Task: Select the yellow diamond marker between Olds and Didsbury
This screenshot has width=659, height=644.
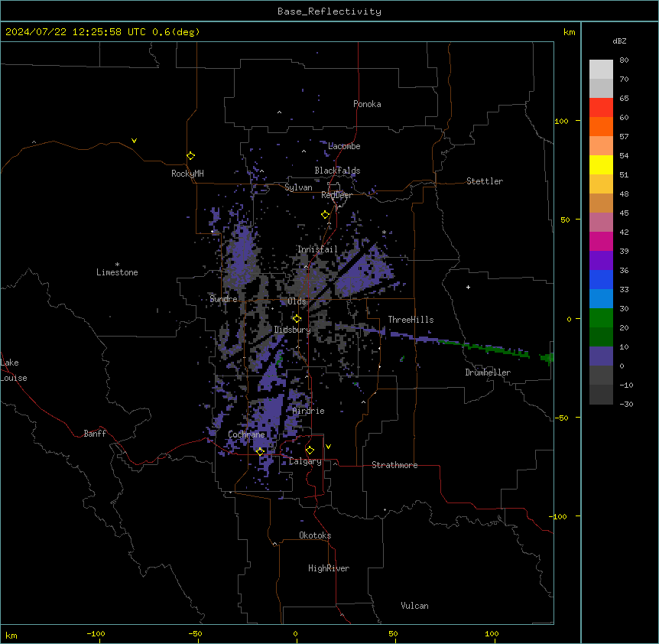Action: [297, 319]
